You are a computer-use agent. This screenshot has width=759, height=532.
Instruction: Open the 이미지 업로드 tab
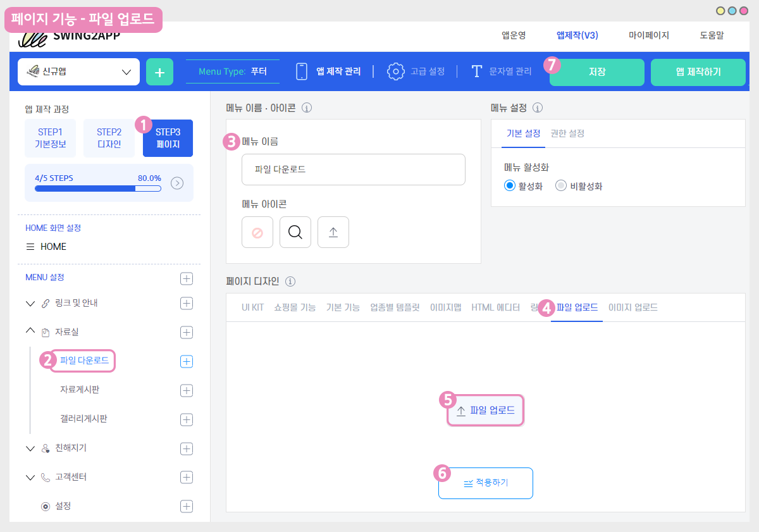click(x=632, y=307)
